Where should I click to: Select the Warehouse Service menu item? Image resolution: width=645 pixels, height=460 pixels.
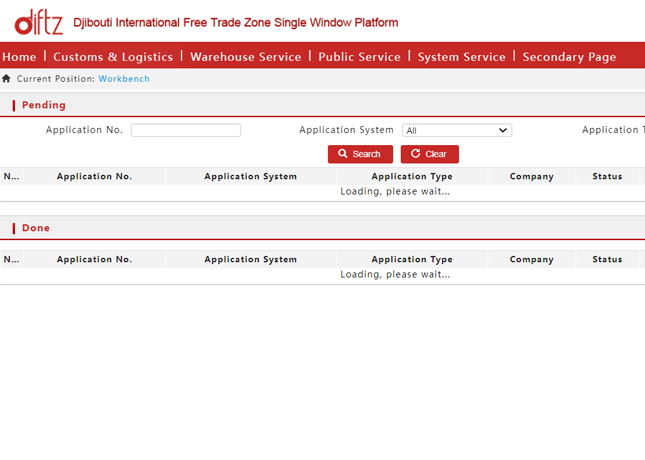click(x=245, y=57)
